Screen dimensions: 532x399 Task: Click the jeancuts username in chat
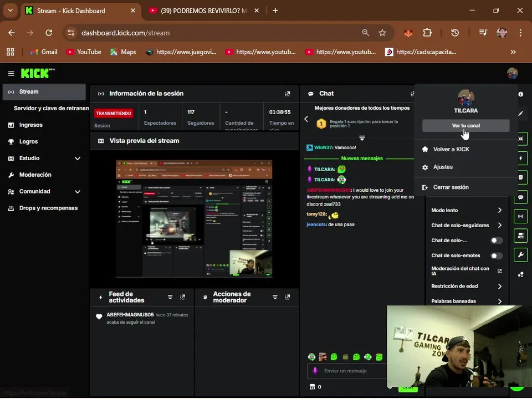click(x=316, y=224)
